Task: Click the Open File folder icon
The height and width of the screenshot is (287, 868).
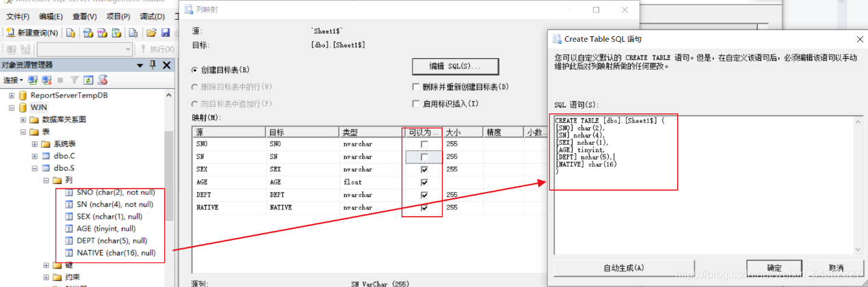Action: tap(150, 33)
